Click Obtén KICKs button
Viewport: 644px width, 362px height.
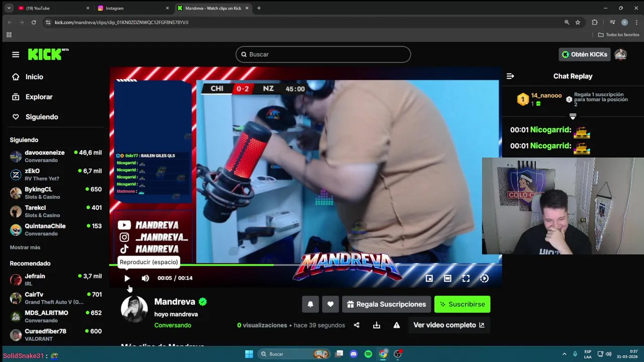coord(585,54)
